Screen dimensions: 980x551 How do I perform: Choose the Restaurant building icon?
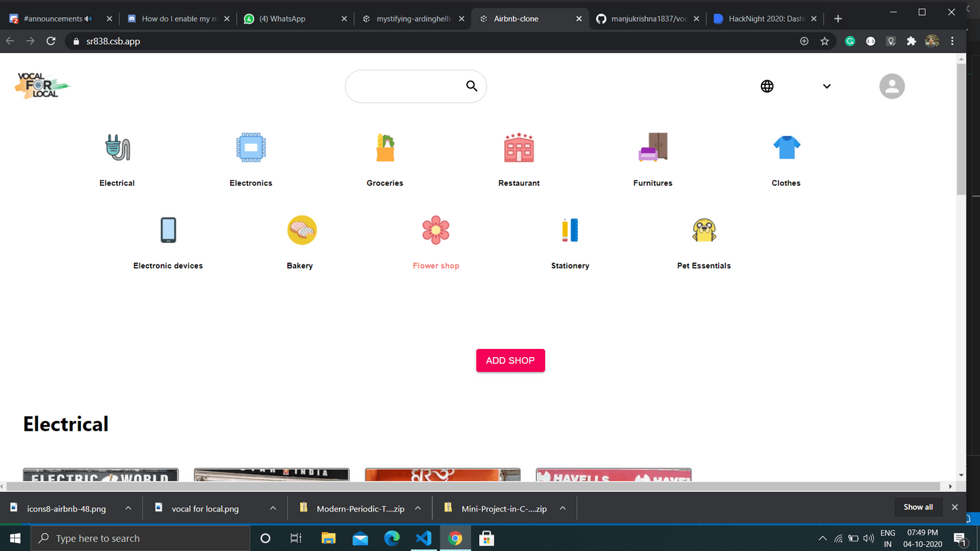coord(519,147)
